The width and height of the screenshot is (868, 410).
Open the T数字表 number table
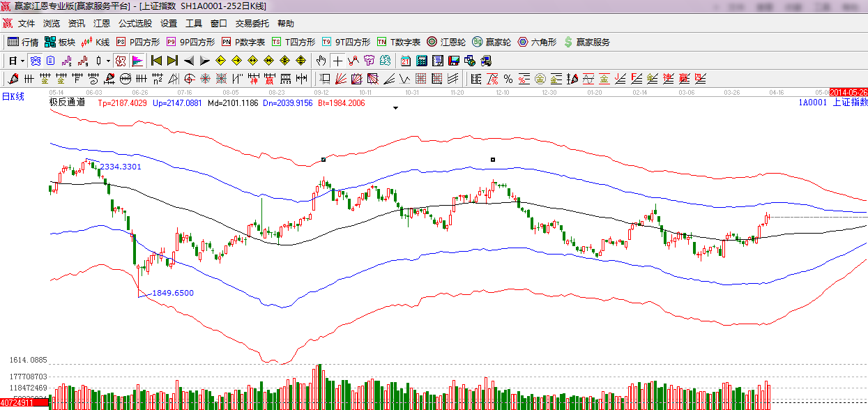pos(399,42)
